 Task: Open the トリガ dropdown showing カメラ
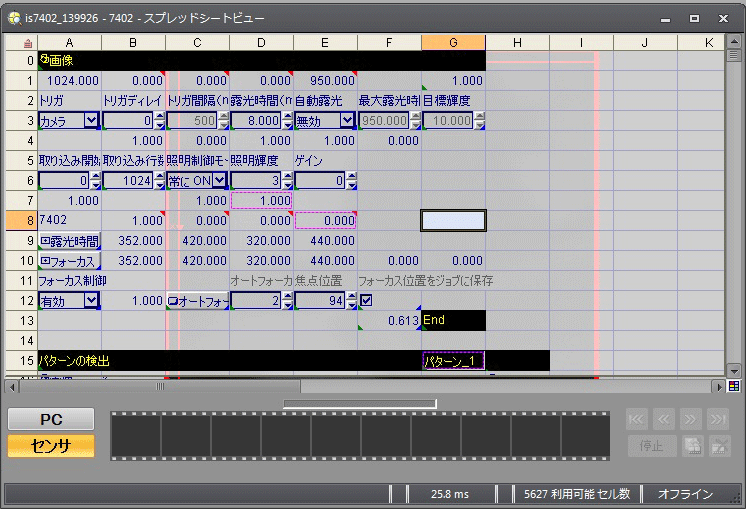coord(91,121)
